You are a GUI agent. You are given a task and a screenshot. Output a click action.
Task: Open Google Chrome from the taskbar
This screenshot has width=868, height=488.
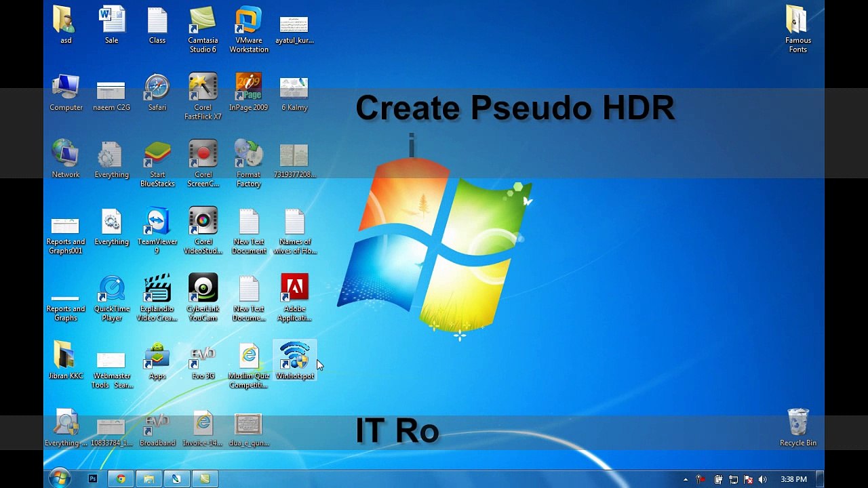[x=121, y=479]
